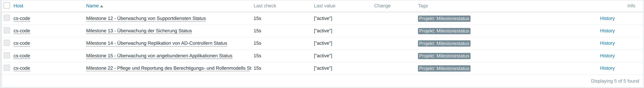The width and height of the screenshot is (644, 88).
Task: Toggle the select-all checkbox in header
Action: click(x=7, y=5)
